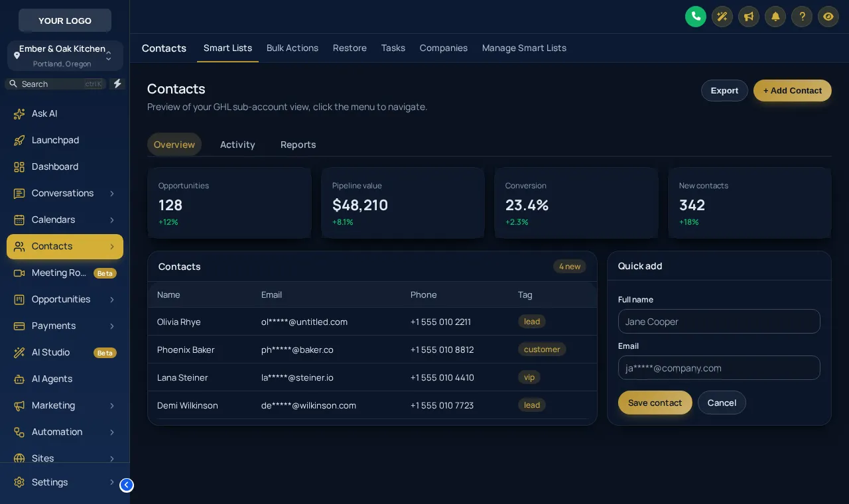Click the Quick add Email input field
849x504 pixels.
(719, 368)
